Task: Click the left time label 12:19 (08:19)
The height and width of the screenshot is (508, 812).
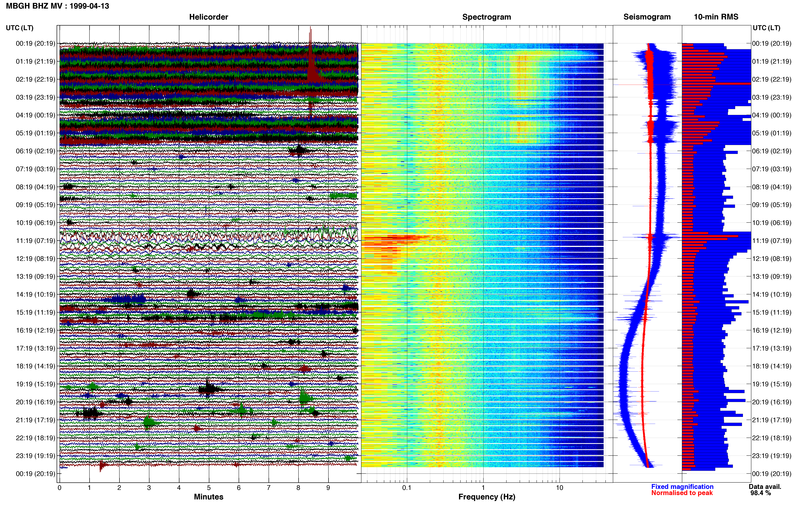Action: pos(35,259)
